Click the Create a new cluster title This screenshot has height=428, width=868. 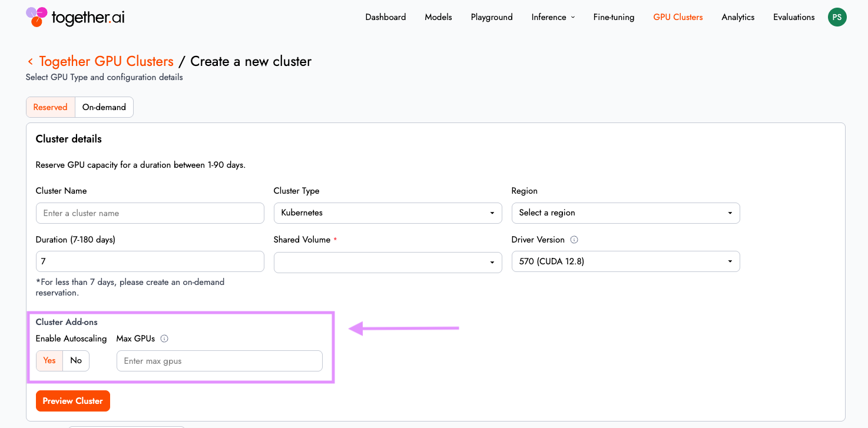coord(251,61)
